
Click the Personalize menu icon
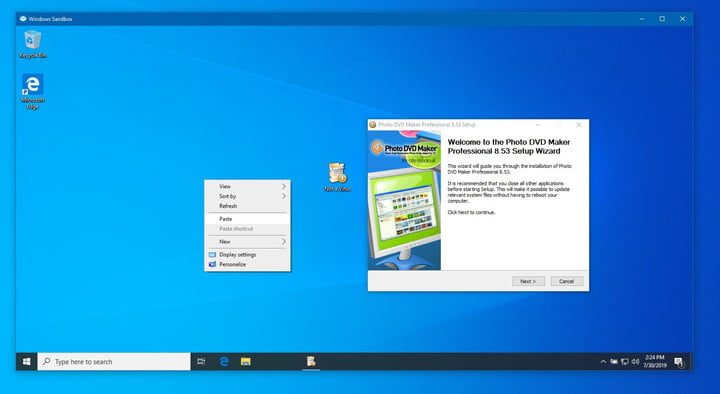pos(212,265)
